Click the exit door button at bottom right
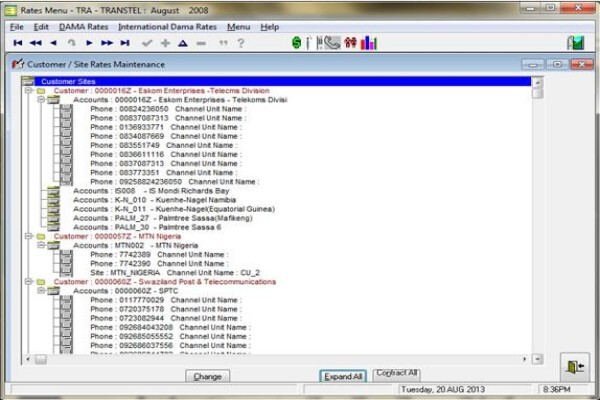 point(575,367)
